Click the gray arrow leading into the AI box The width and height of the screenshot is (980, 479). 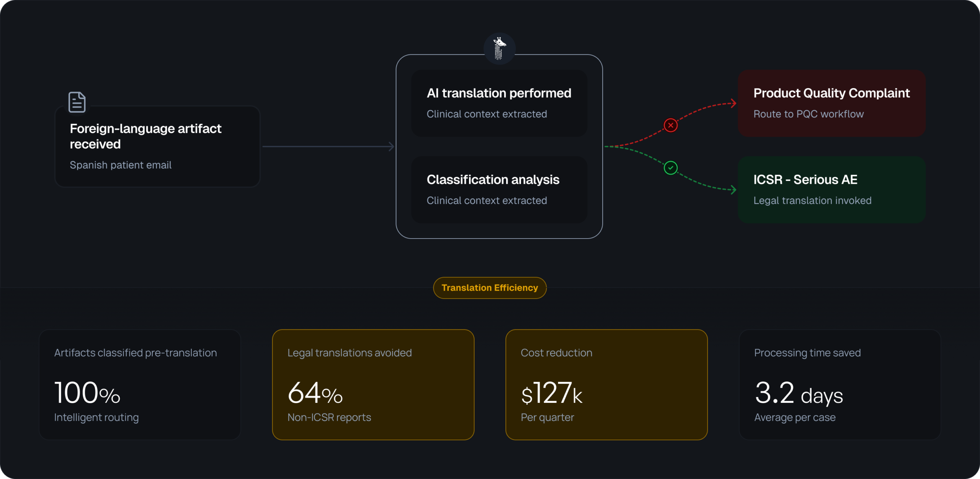(x=328, y=146)
